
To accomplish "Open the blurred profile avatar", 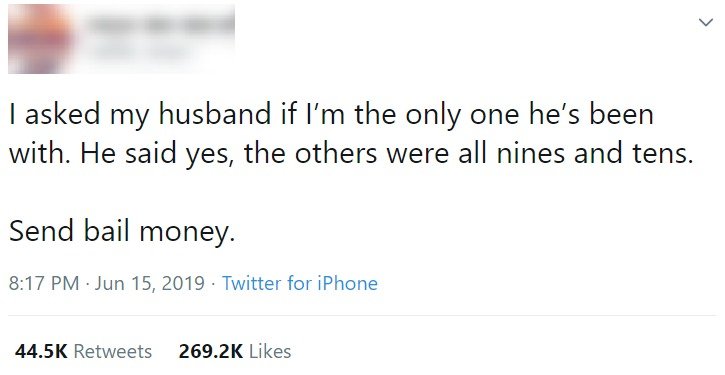I will (x=41, y=39).
